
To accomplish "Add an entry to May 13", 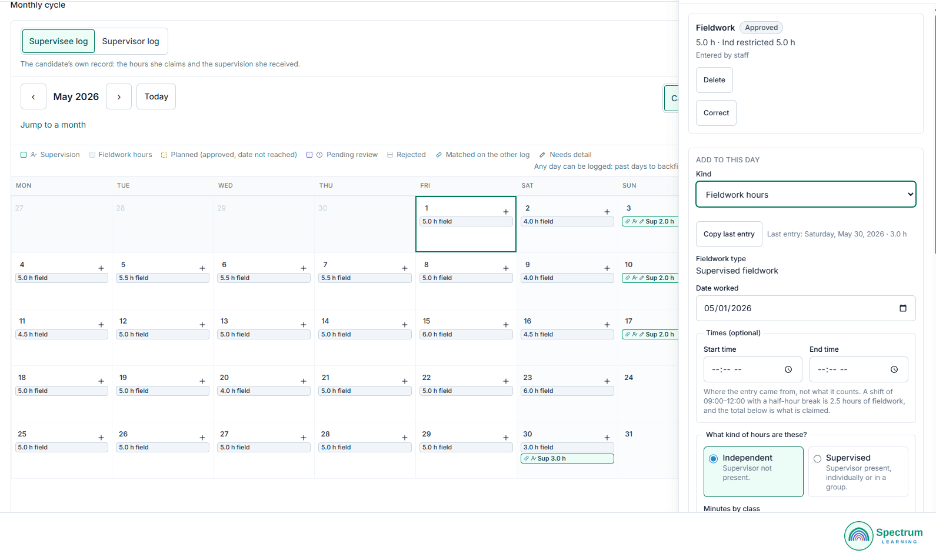I will [x=304, y=325].
